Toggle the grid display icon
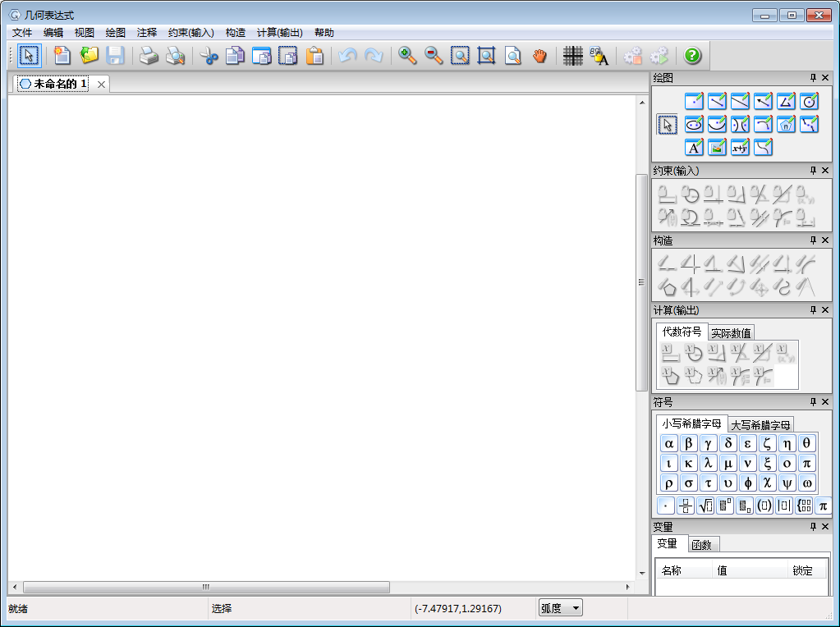Screen dimensions: 840x627 [572, 55]
